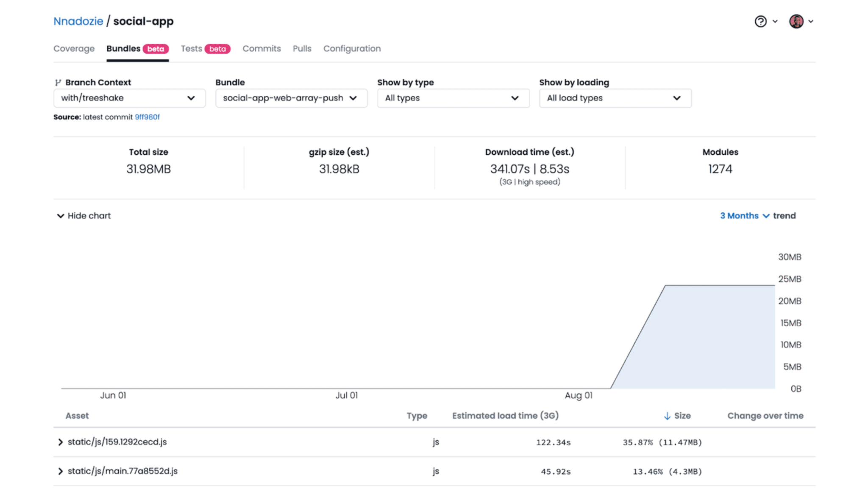The width and height of the screenshot is (868, 492).
Task: Expand the static/js/159.1292cecd.js row
Action: tap(60, 442)
